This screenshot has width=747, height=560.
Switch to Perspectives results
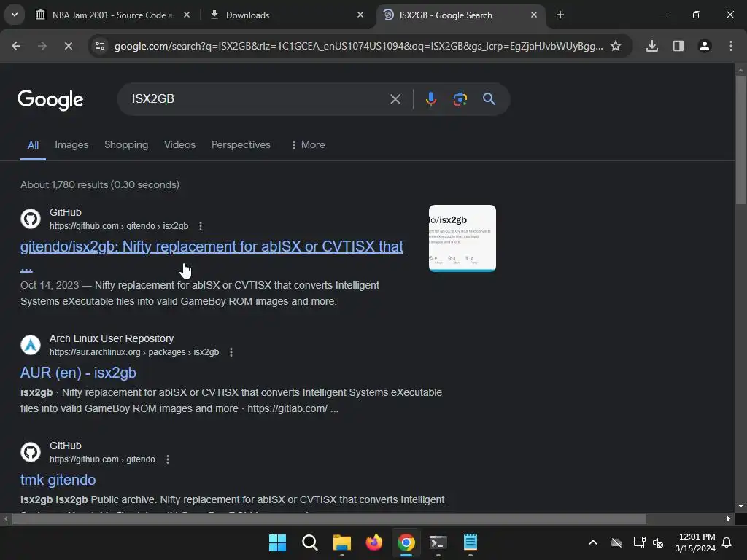(241, 145)
